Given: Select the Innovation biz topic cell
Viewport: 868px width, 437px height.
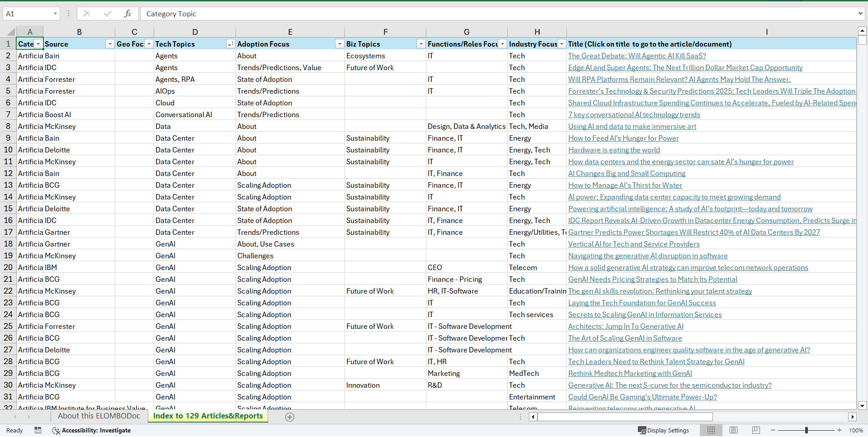Looking at the screenshot, I should [385, 385].
